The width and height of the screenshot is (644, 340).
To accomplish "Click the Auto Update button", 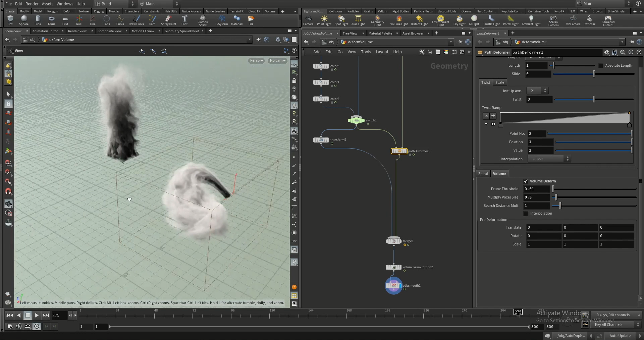I will (x=620, y=336).
